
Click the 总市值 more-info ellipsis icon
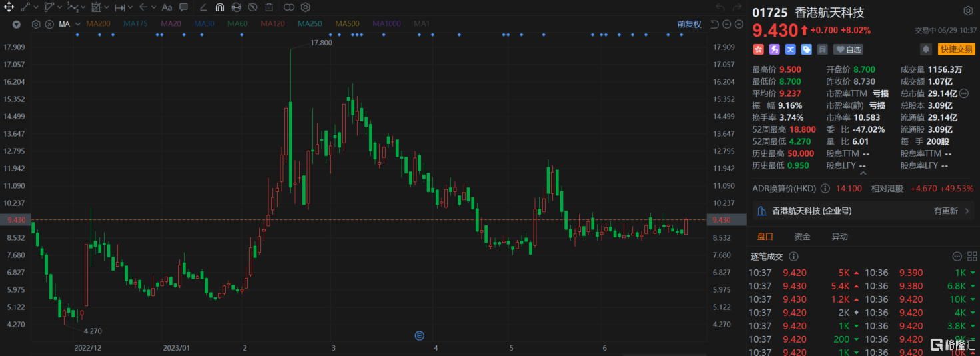pos(963,94)
